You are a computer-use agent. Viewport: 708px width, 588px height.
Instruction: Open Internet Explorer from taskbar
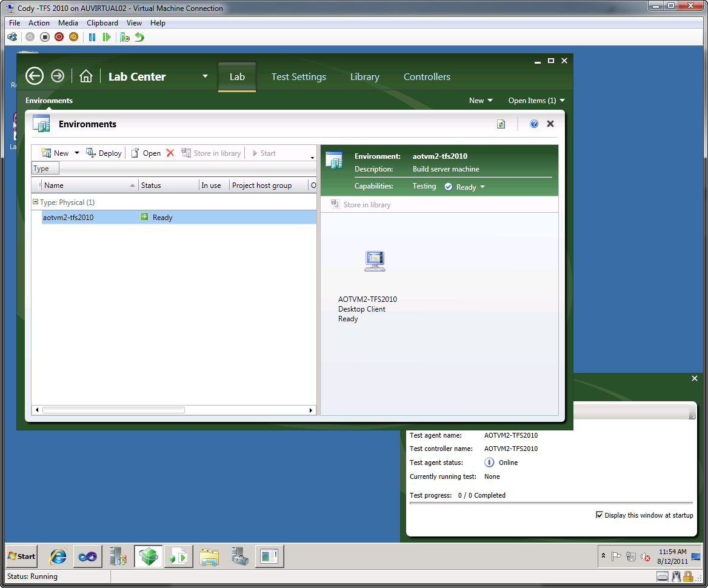point(58,556)
